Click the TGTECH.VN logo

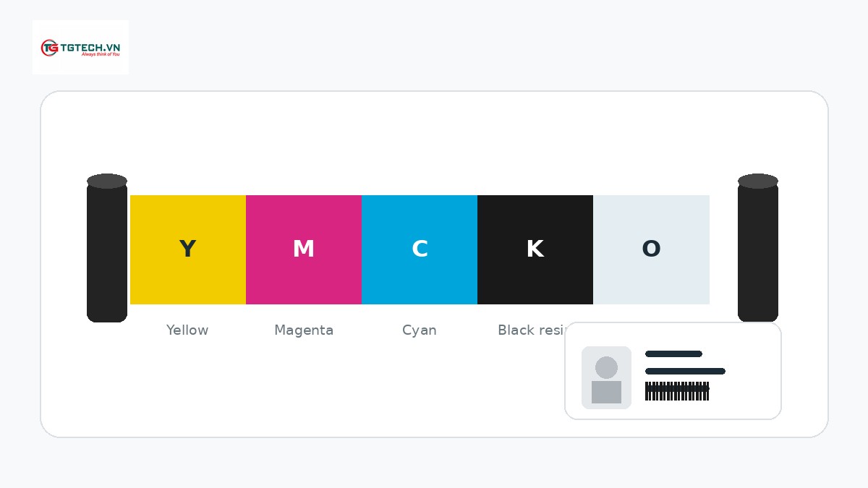point(80,48)
